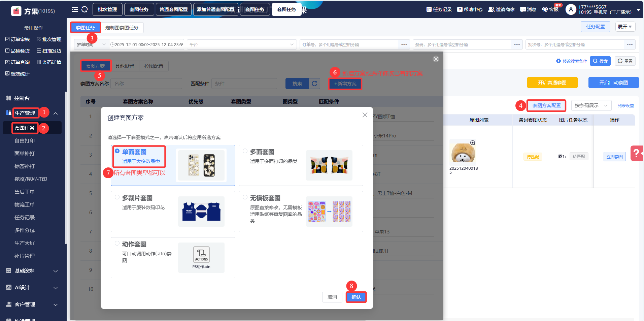
Task: Click the 立即套图 button
Action: coord(614,157)
